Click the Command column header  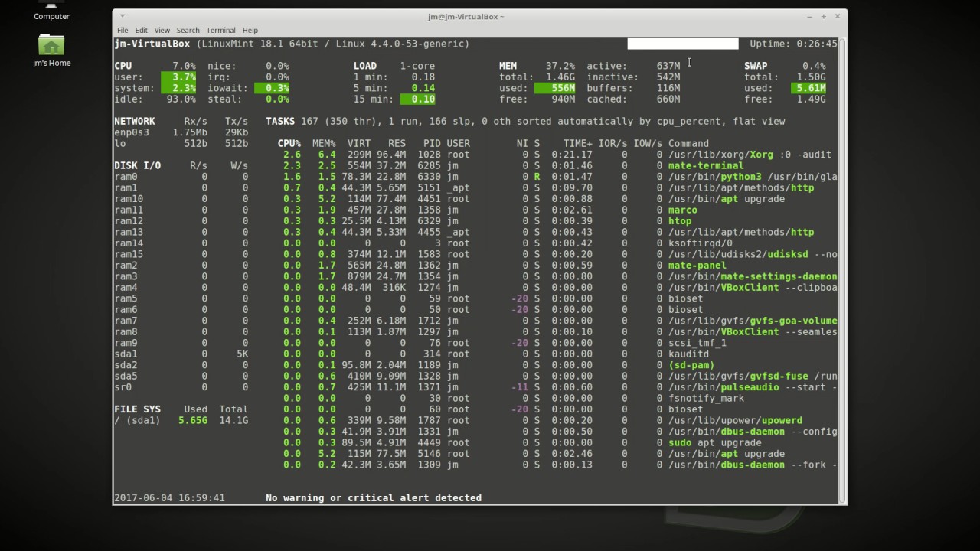click(x=688, y=143)
